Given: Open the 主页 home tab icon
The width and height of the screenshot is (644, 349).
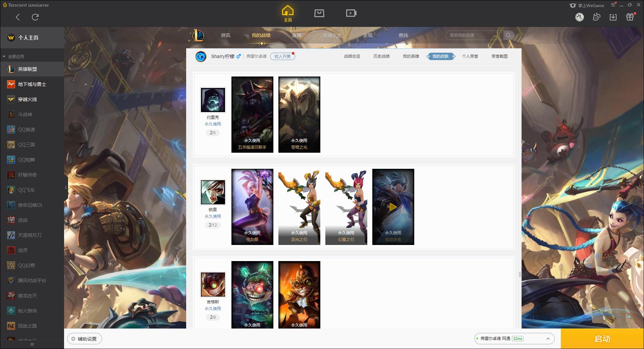Looking at the screenshot, I should [288, 14].
